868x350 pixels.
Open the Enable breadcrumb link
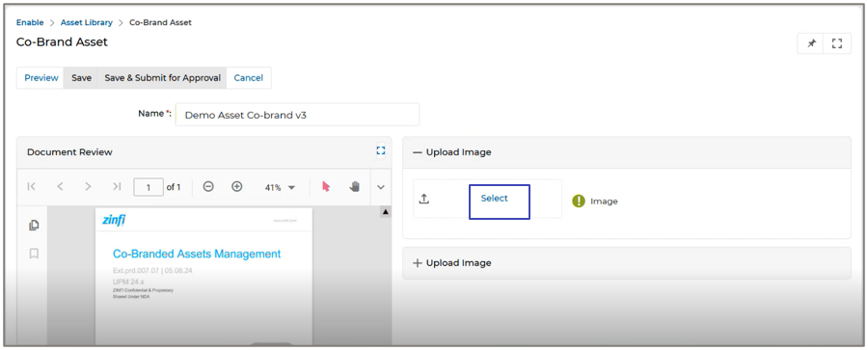coord(30,23)
